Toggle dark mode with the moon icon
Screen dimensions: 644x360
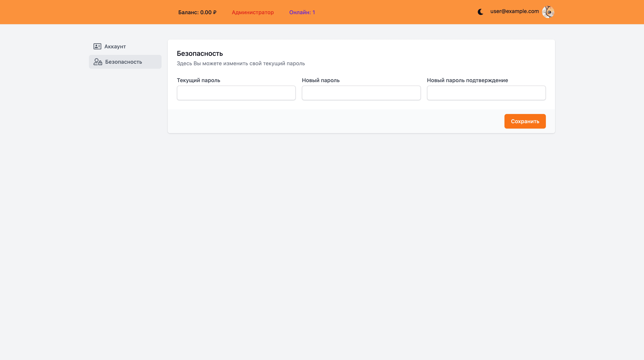coord(480,12)
